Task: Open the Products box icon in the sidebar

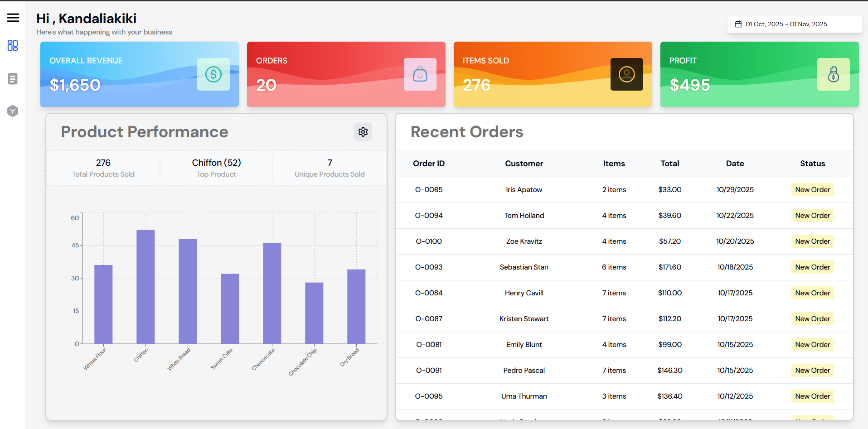Action: point(13,111)
